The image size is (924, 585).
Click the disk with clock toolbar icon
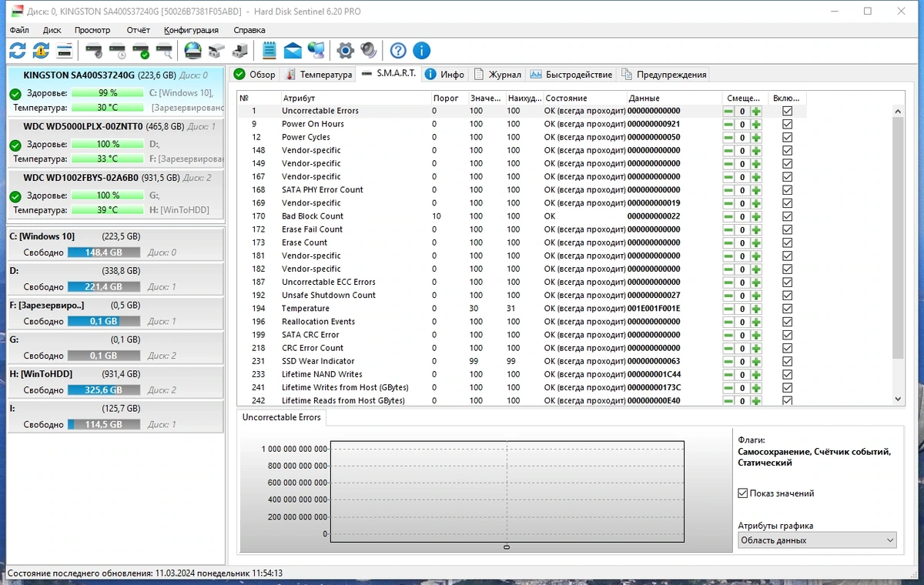point(117,51)
